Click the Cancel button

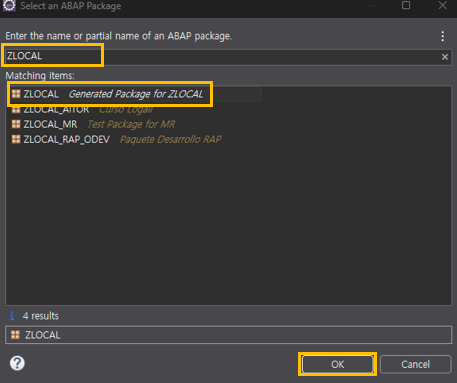point(415,364)
